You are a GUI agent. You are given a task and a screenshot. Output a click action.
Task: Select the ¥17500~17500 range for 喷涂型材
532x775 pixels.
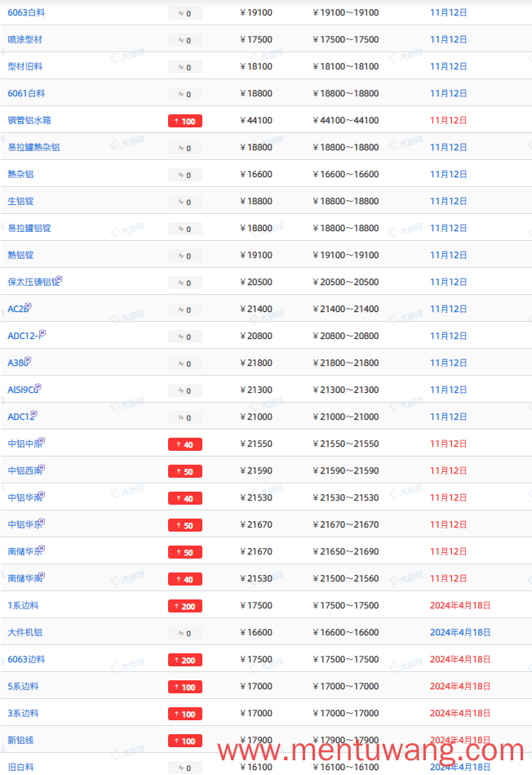coord(346,39)
